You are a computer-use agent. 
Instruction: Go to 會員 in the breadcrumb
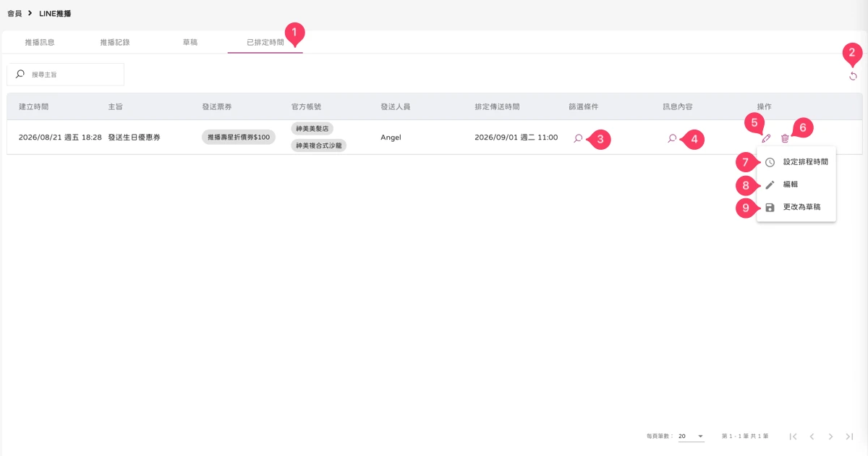[x=14, y=13]
